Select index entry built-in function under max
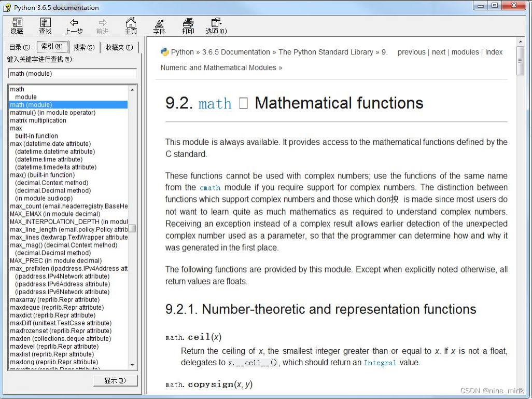Screen dimensions: 532x399 (x=37, y=136)
